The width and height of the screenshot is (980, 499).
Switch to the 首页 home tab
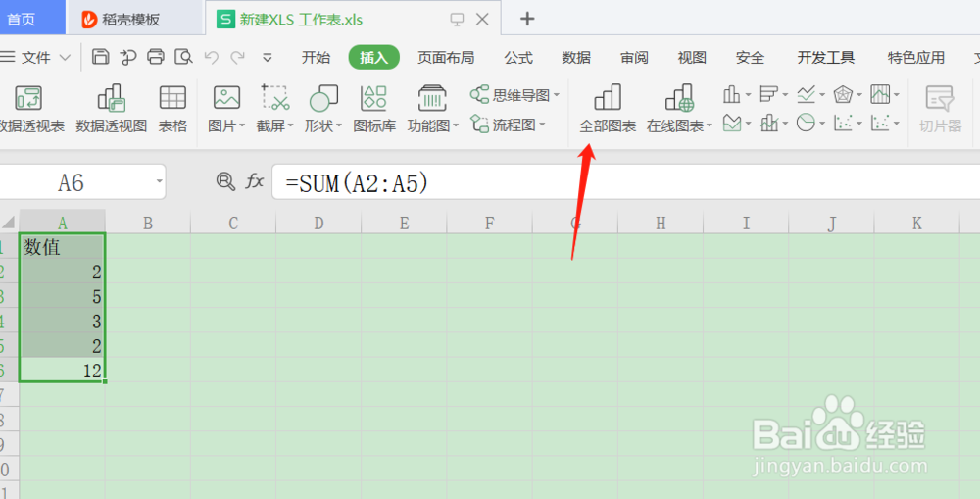31,18
